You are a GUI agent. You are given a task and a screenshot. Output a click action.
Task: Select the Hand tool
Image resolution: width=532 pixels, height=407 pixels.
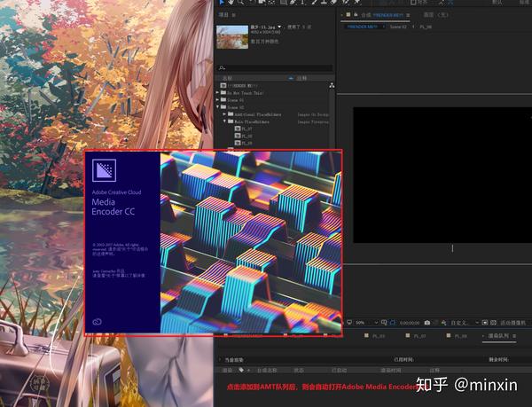tap(231, 2)
